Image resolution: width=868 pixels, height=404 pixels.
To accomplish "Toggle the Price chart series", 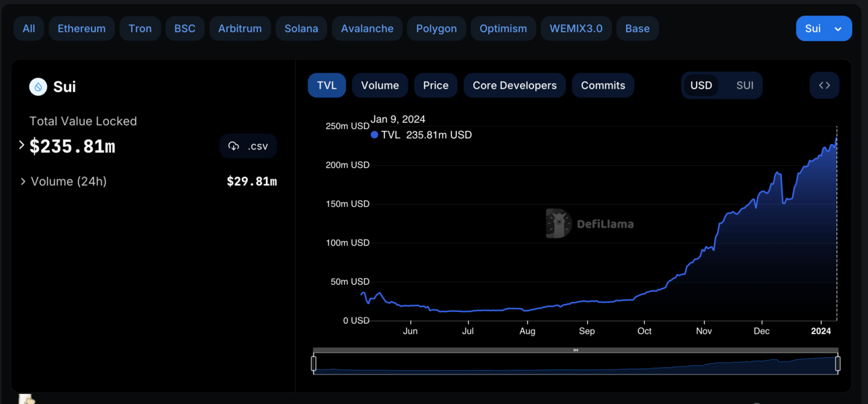I will tap(435, 85).
